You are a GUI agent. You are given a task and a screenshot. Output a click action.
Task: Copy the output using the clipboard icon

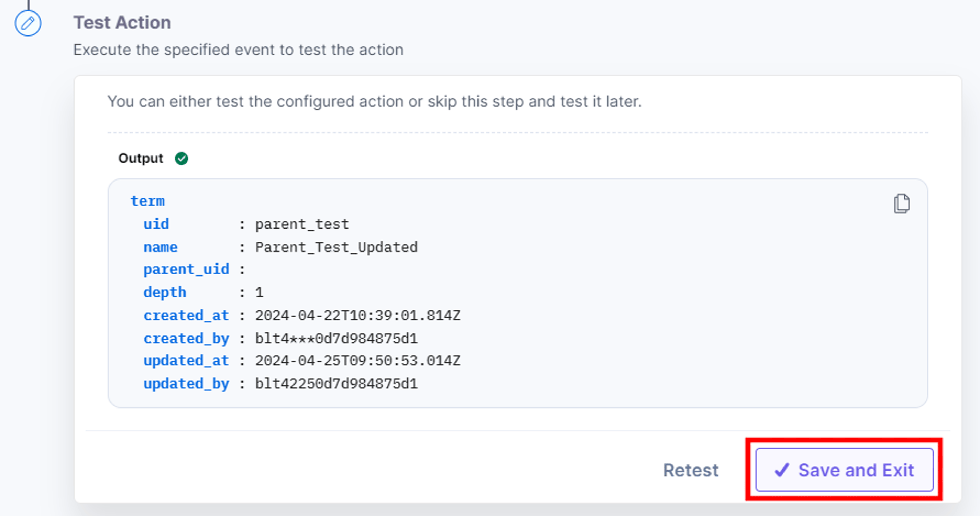(901, 203)
